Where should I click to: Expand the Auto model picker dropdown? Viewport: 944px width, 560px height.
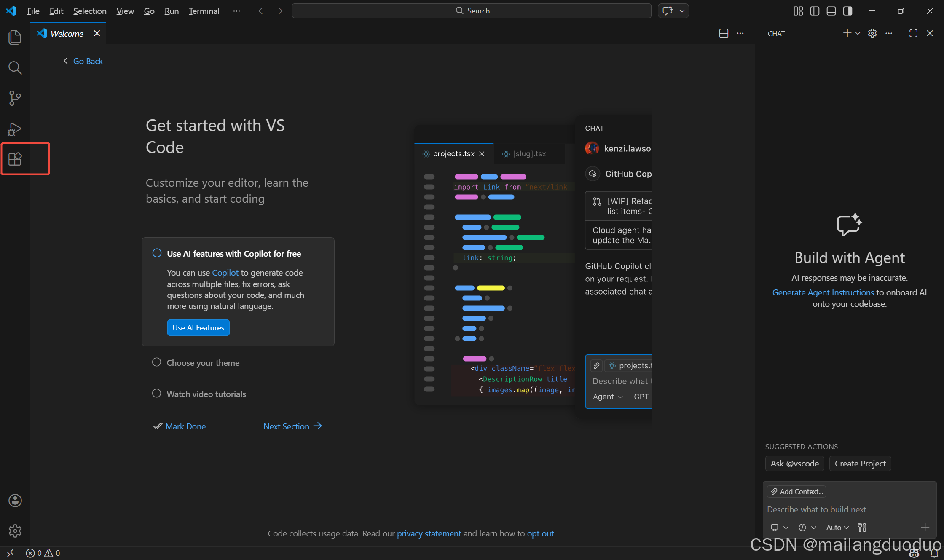[x=837, y=528]
